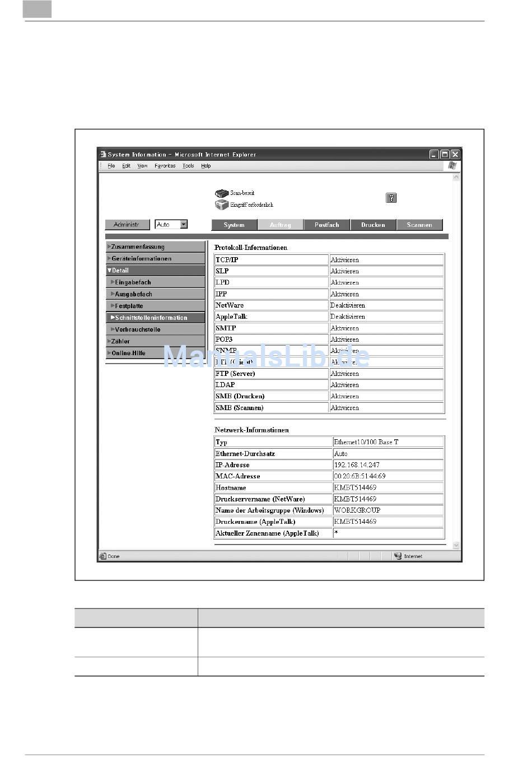
Task: Click Aktivieren in the TCP/IP row
Action: coord(345,260)
